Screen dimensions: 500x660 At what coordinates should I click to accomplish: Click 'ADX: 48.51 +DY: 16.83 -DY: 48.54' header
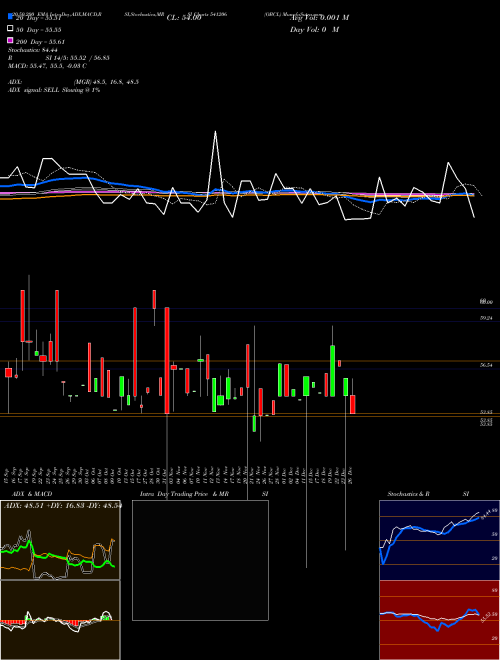(x=63, y=505)
